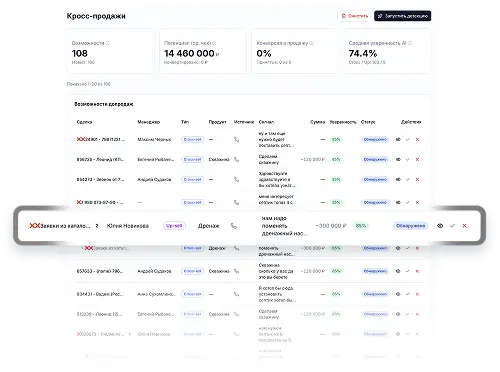Sort by Уверенность column header
The image size is (500, 372).
[343, 122]
